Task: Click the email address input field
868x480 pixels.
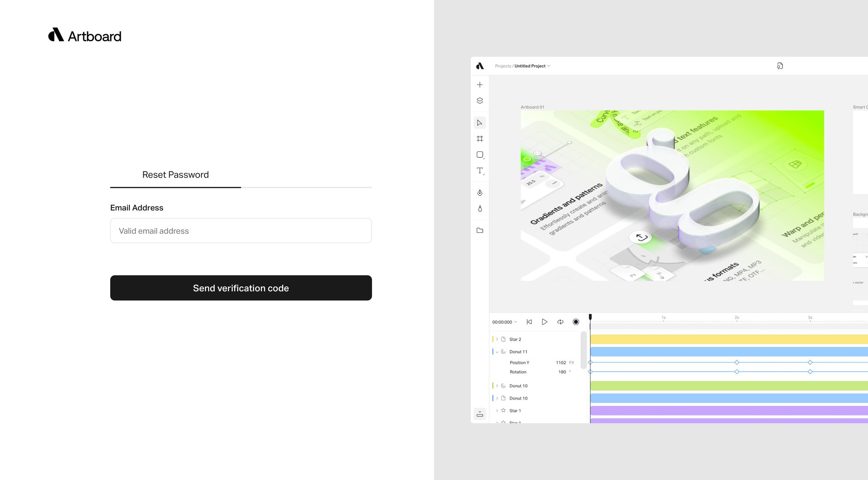Action: coord(241,231)
